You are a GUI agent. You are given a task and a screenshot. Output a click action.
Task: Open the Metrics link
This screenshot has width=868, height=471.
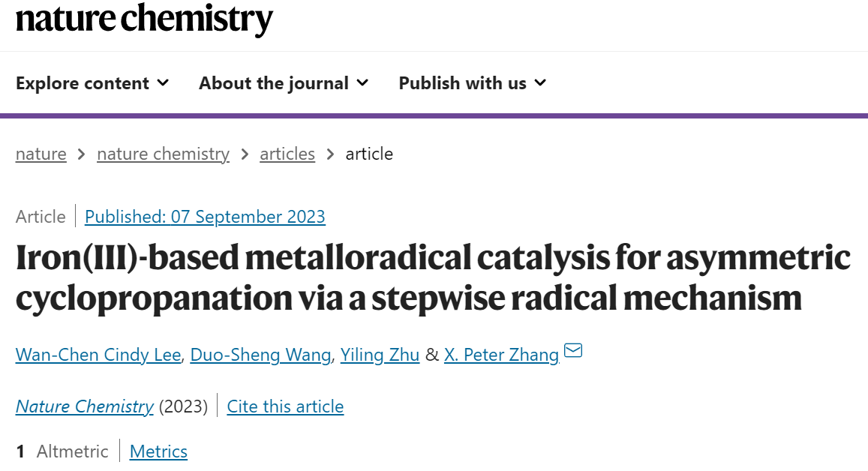pos(158,451)
